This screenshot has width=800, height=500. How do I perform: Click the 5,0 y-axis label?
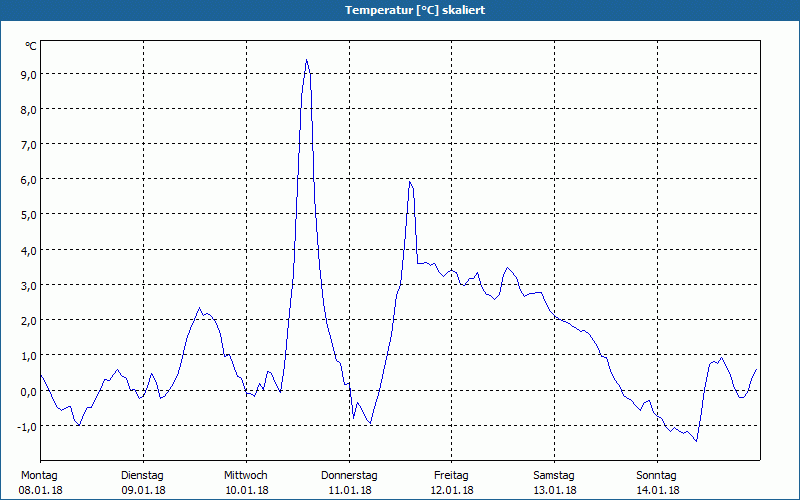tap(28, 215)
